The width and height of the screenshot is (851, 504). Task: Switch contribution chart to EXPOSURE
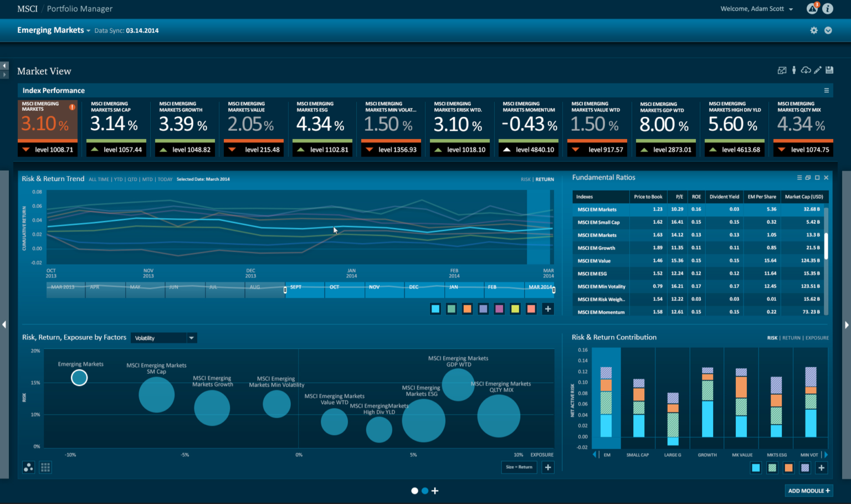(x=817, y=338)
